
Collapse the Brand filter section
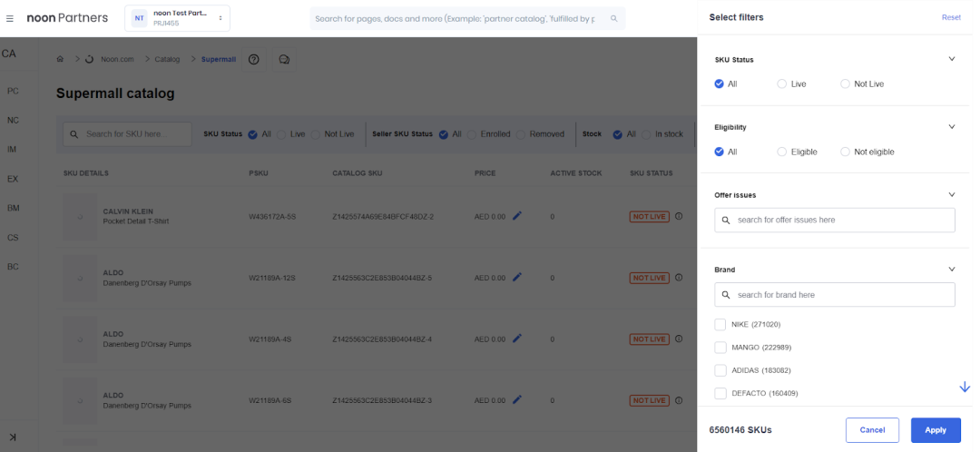[952, 270]
